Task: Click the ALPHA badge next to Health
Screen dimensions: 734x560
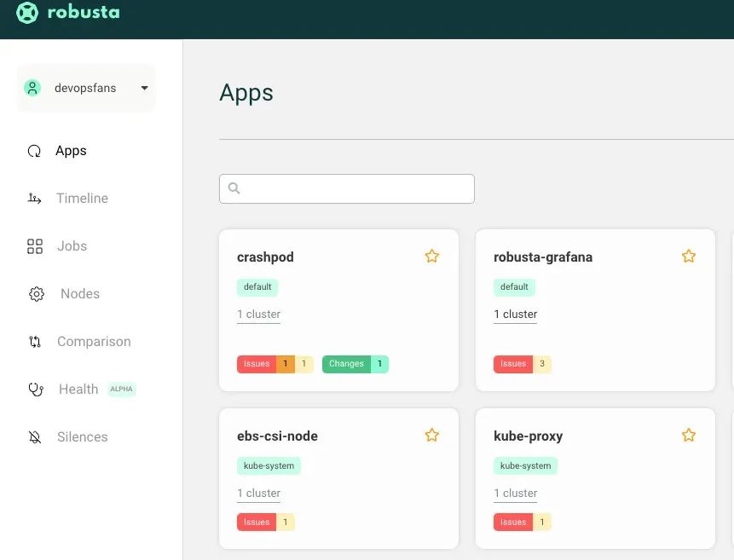Action: pyautogui.click(x=122, y=389)
